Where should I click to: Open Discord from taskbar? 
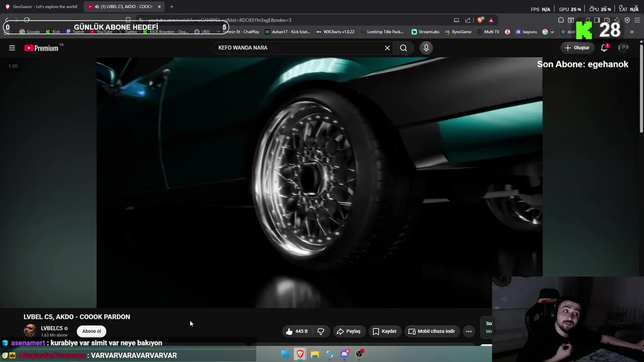(x=345, y=354)
